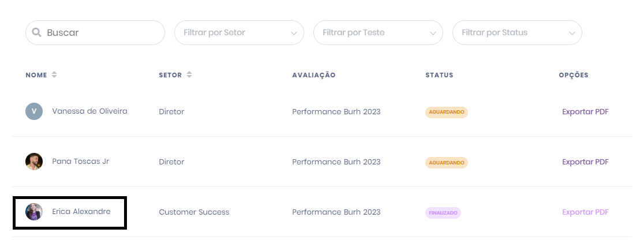Click the chevron in Filtrar por Setor
Image resolution: width=644 pixels, height=240 pixels.
coord(294,33)
